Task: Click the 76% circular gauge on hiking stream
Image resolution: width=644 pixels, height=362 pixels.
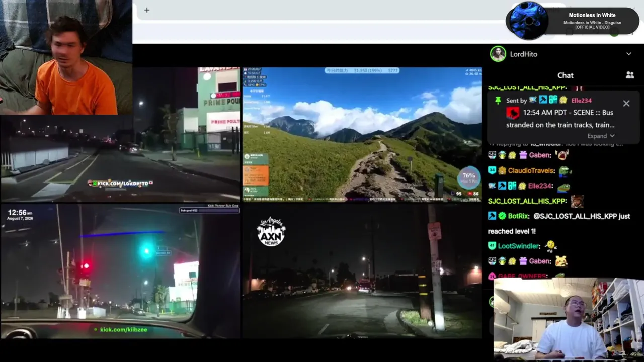Action: (469, 177)
